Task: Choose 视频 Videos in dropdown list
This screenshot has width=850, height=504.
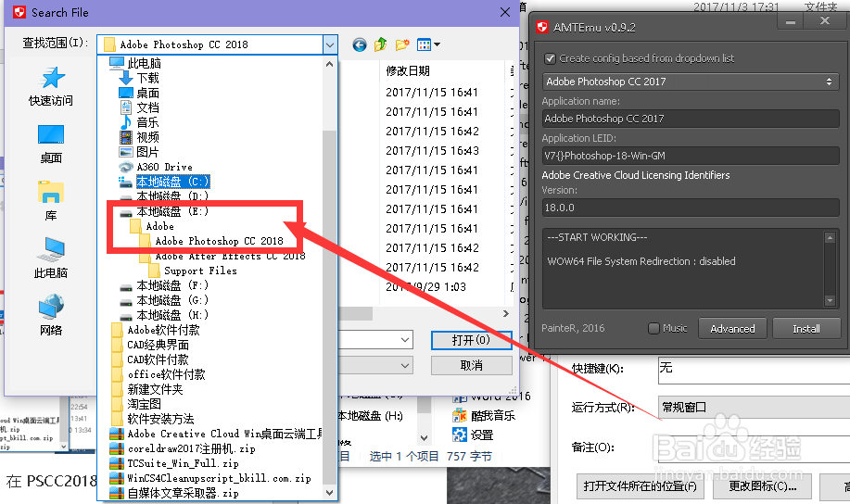Action: (x=139, y=138)
